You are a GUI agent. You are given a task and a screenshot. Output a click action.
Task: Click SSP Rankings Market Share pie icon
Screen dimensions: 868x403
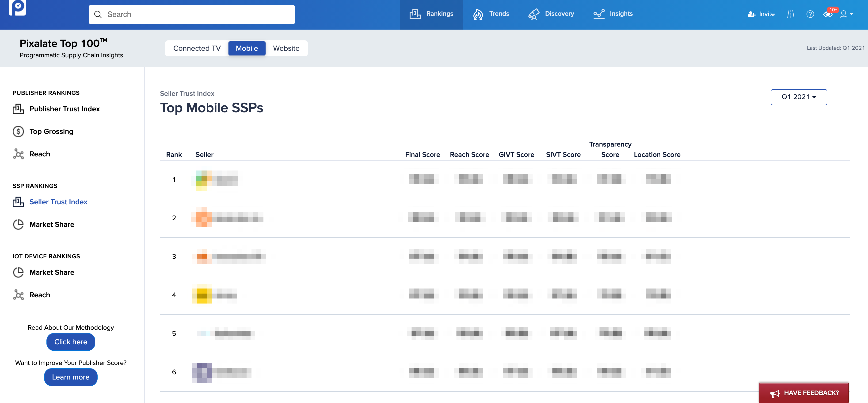[18, 225]
